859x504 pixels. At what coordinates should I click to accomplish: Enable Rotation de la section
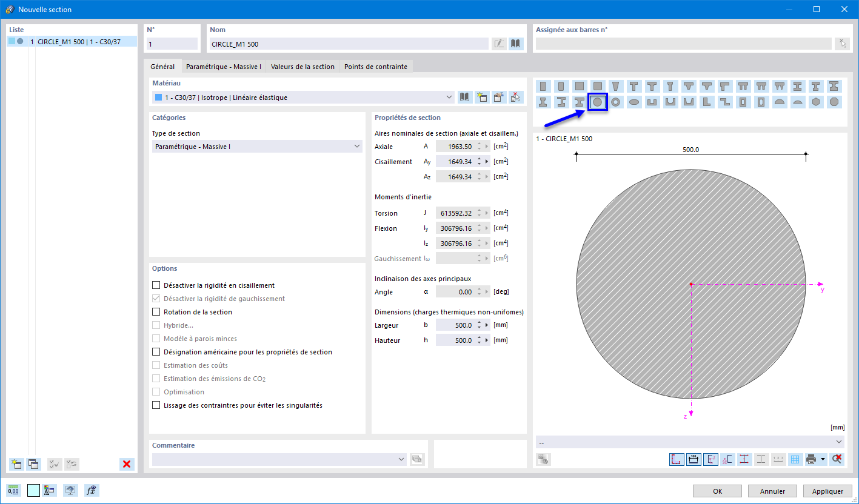click(156, 311)
